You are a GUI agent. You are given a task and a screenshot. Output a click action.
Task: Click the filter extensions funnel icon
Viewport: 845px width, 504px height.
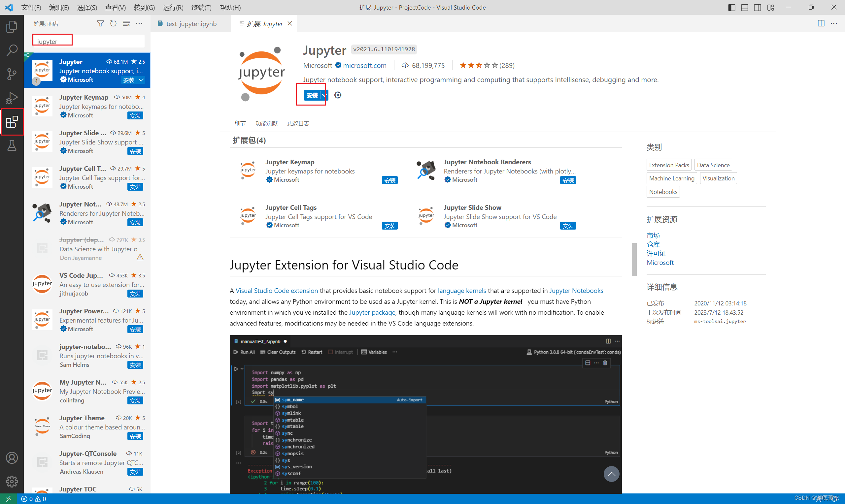click(100, 23)
